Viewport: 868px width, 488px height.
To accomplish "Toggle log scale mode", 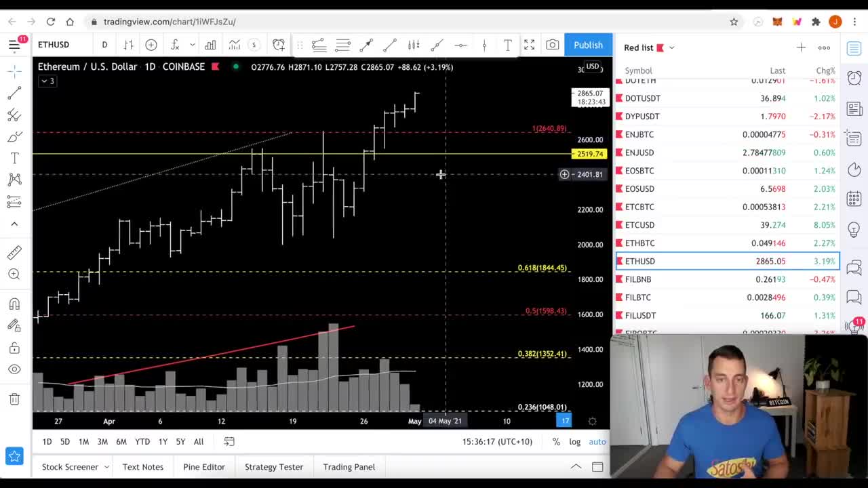I will [574, 442].
